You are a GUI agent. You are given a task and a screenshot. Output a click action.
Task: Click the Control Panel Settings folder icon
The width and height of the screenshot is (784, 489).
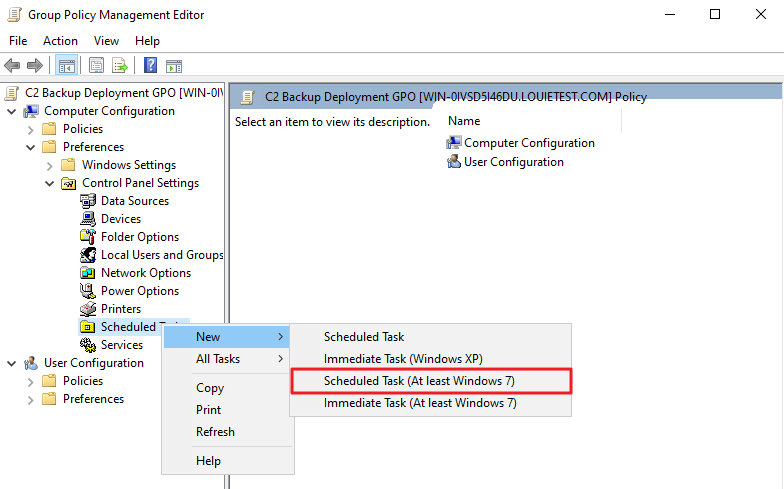(x=68, y=183)
